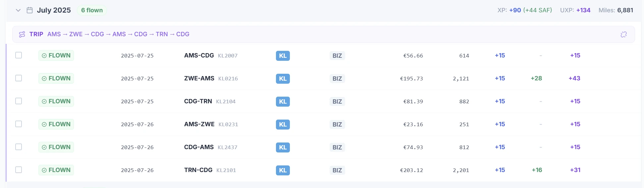This screenshot has height=188, width=644.
Task: Click flight number KL2101
Action: (226, 170)
